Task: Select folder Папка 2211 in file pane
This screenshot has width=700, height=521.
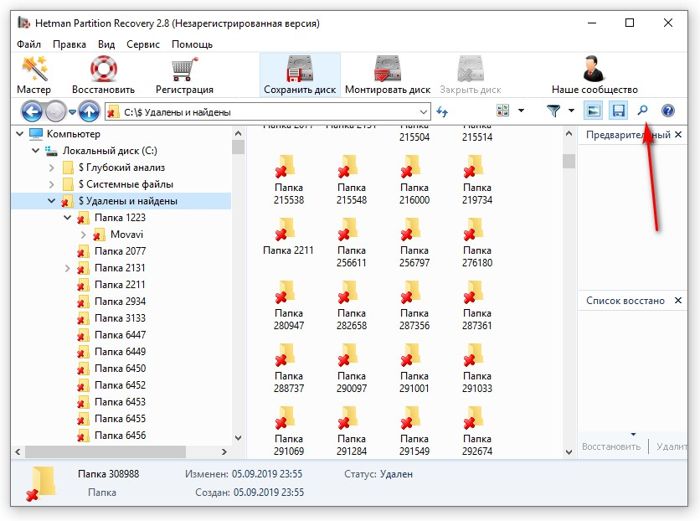Action: pos(288,237)
